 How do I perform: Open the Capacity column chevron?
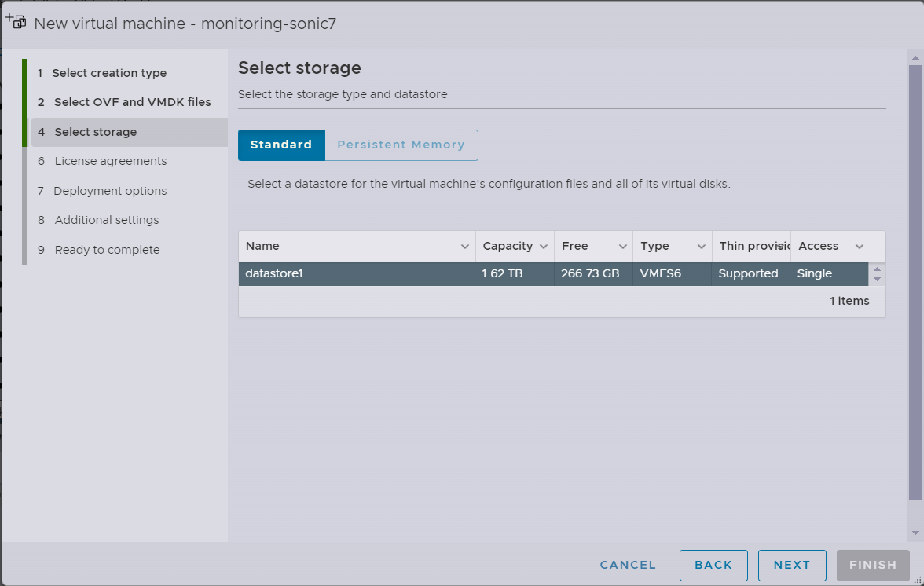pyautogui.click(x=544, y=247)
